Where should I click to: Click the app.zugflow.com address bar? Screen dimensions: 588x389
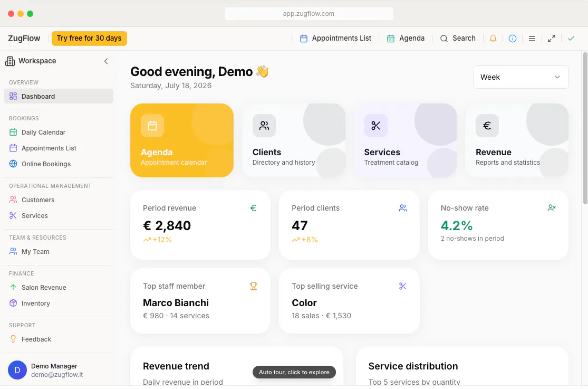[x=309, y=14]
